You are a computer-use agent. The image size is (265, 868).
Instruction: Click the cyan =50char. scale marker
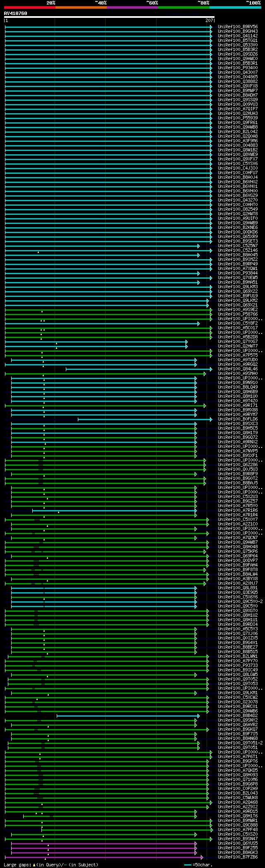point(188,865)
